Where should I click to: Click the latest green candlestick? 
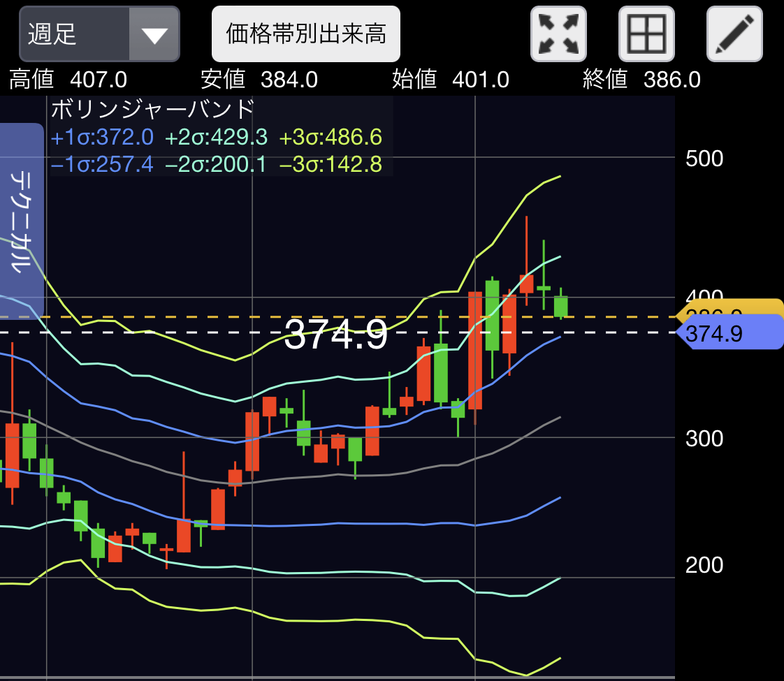[x=560, y=306]
